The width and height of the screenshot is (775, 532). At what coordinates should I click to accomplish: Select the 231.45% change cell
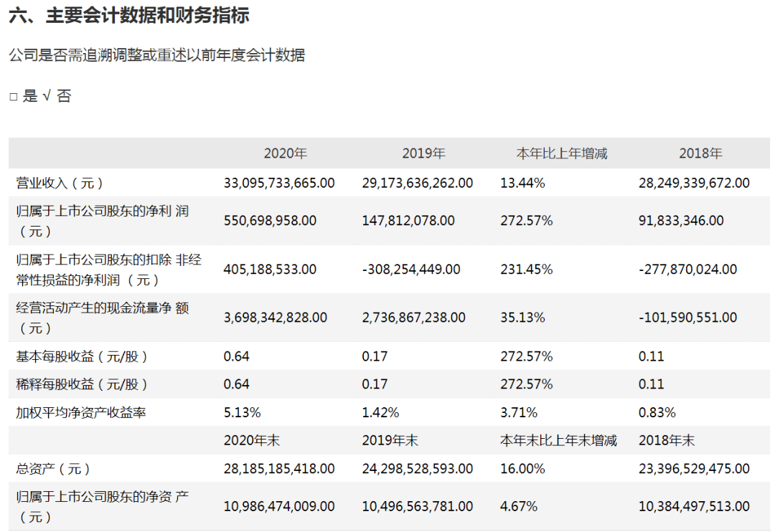pyautogui.click(x=527, y=270)
